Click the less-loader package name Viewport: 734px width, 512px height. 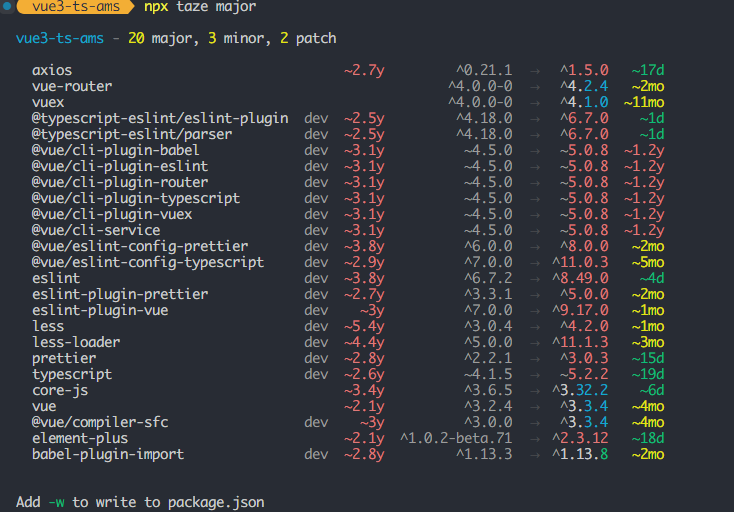tap(76, 342)
